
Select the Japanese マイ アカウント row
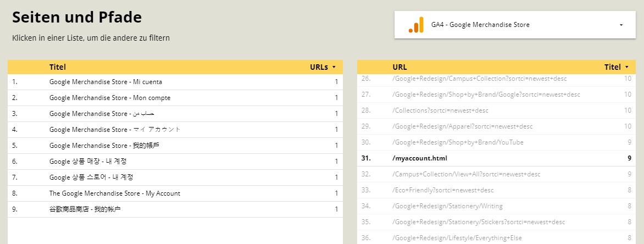click(115, 130)
